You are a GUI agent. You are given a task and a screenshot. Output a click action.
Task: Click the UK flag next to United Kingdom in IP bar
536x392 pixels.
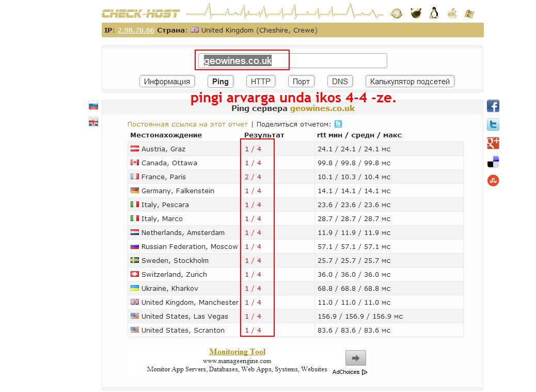(195, 30)
